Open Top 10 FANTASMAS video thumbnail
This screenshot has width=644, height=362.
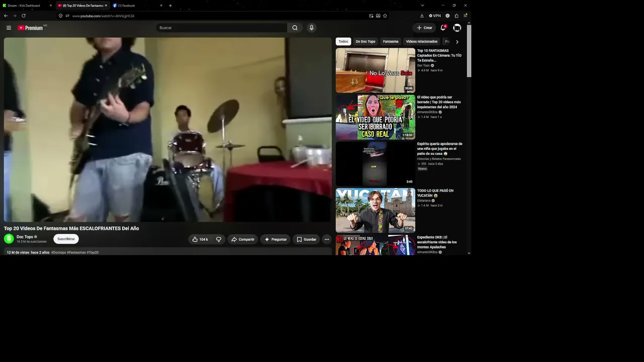(x=375, y=70)
